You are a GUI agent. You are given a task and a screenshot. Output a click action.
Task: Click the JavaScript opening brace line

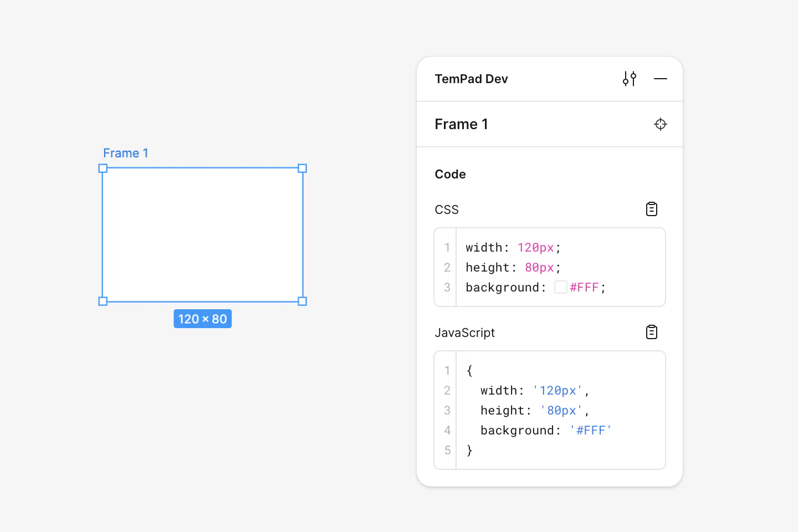(469, 370)
